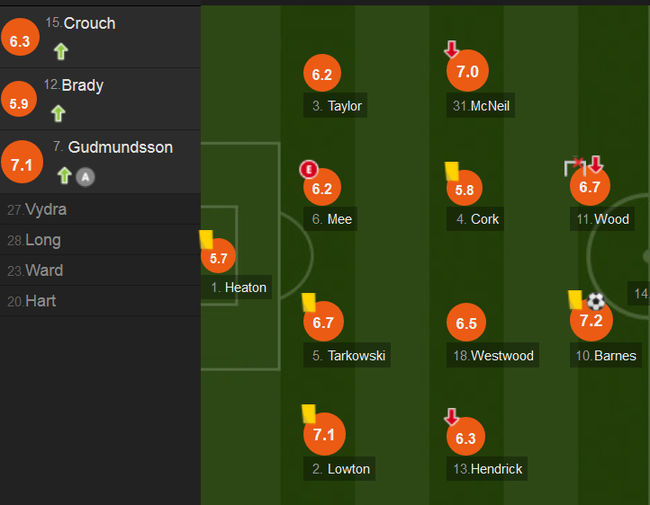Click the red badge icon on Mee

pos(308,169)
